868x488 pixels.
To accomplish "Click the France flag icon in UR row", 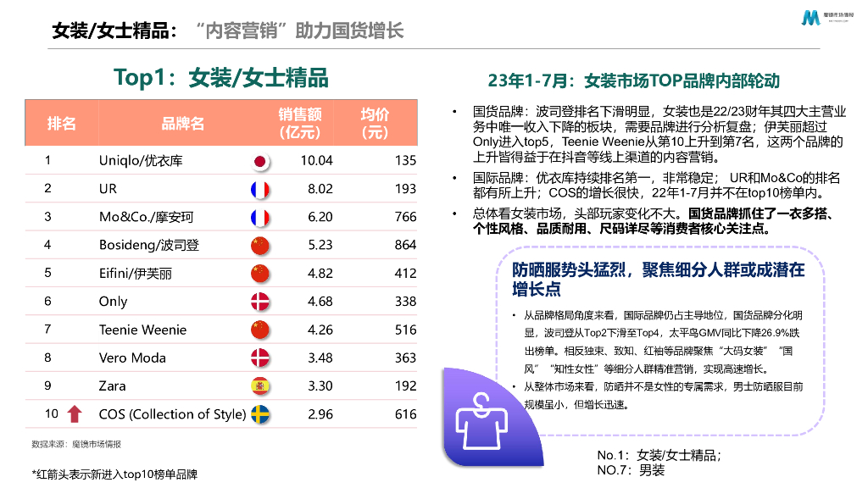I will pos(259,190).
